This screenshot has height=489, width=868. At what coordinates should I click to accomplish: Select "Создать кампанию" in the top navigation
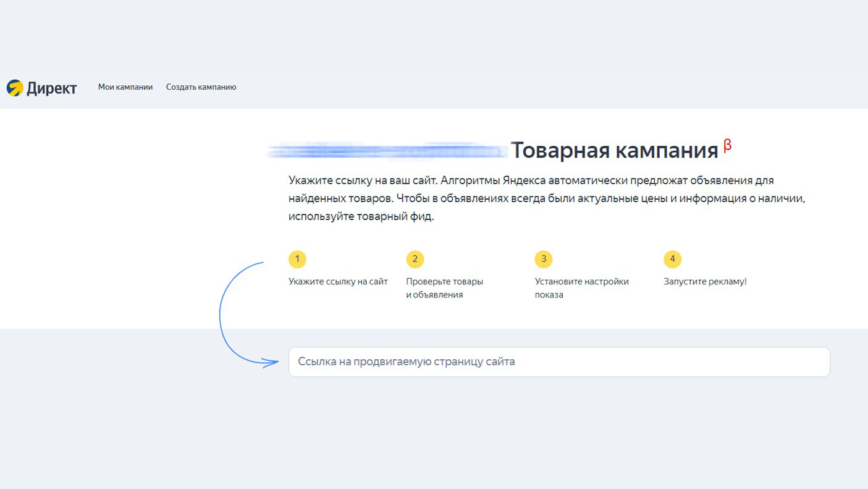coord(201,87)
